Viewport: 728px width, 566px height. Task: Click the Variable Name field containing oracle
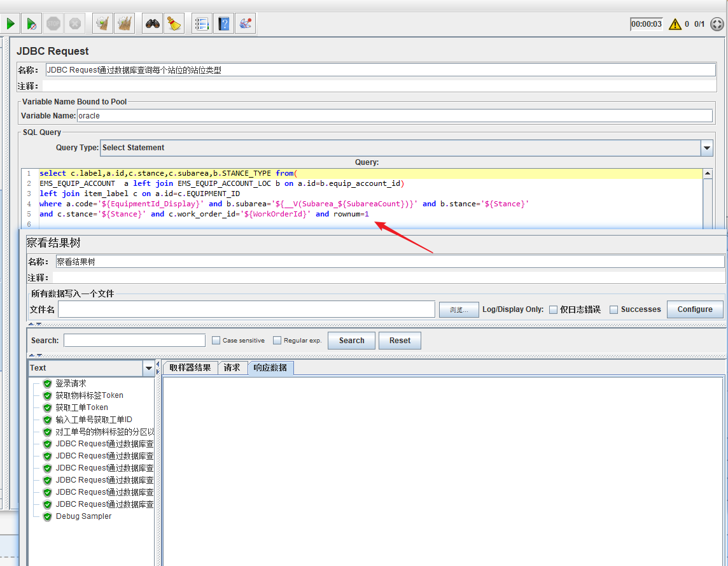(395, 116)
